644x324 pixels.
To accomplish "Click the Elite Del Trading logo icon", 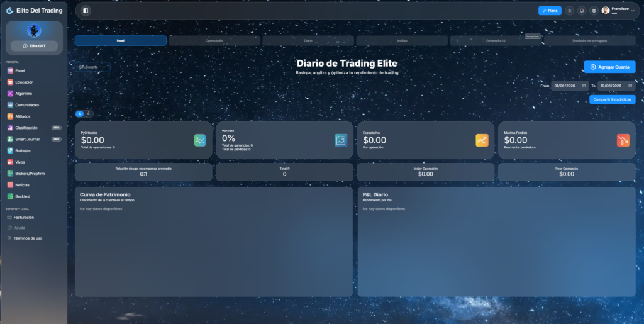I will pyautogui.click(x=10, y=11).
